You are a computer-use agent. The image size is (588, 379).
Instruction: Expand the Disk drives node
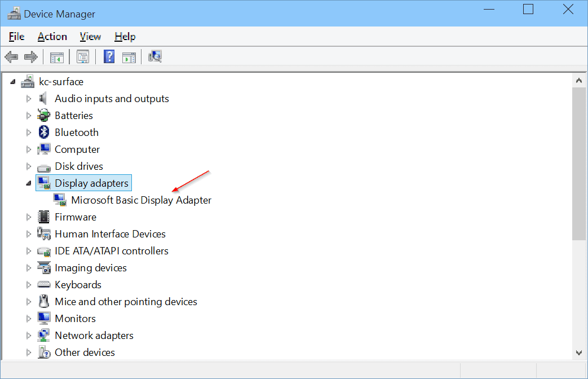click(29, 166)
